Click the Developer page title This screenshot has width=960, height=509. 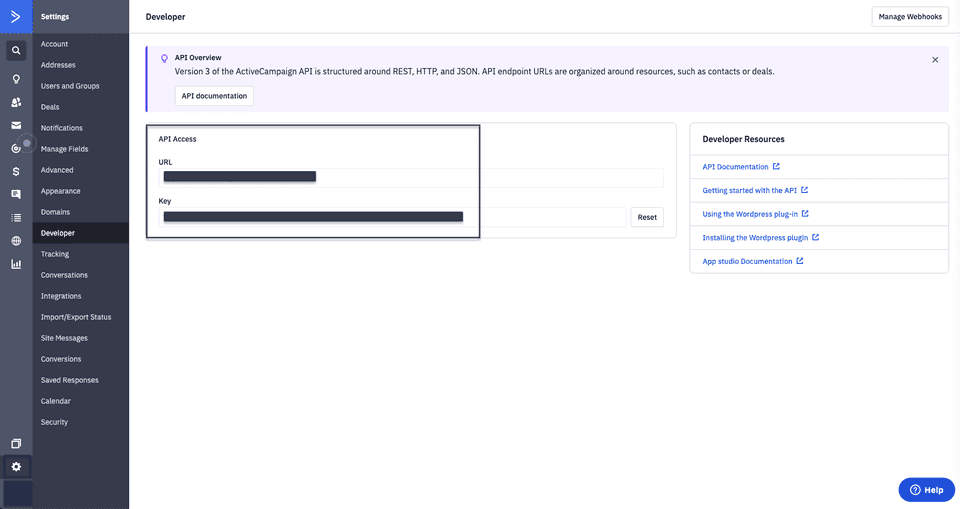[165, 17]
